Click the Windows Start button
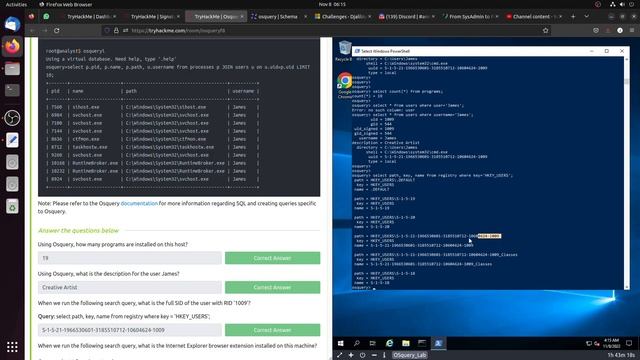This screenshot has width=640, height=360. [x=340, y=343]
